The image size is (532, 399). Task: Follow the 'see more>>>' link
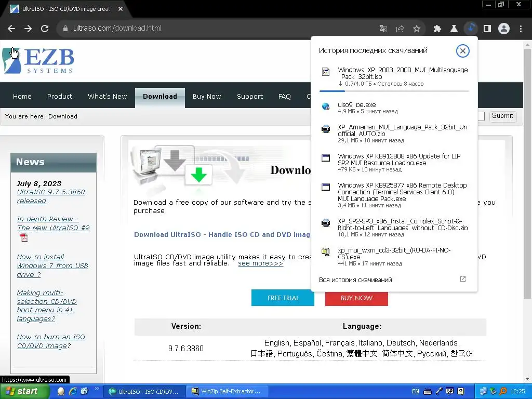[x=260, y=263]
